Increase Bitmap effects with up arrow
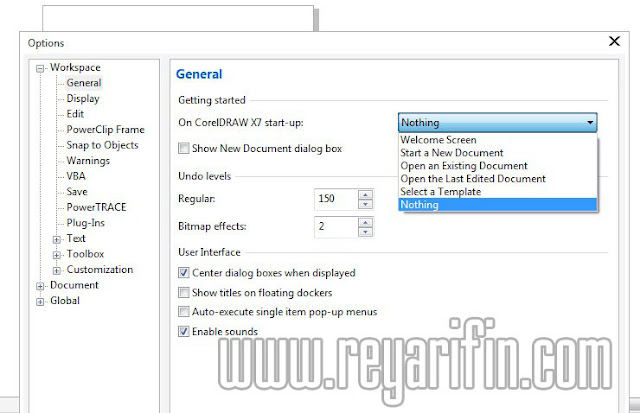Image resolution: width=640 pixels, height=413 pixels. click(365, 222)
